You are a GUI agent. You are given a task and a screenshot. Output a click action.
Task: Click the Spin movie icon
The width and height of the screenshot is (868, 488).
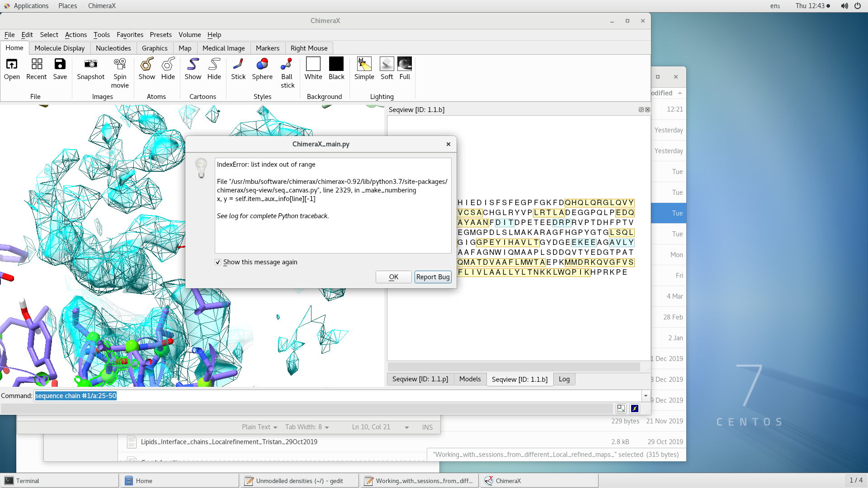click(x=120, y=64)
